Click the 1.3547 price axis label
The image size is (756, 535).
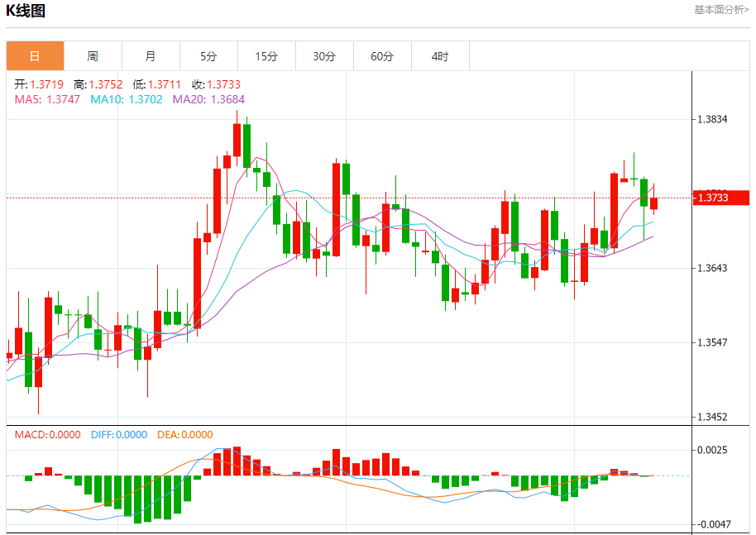tap(712, 342)
